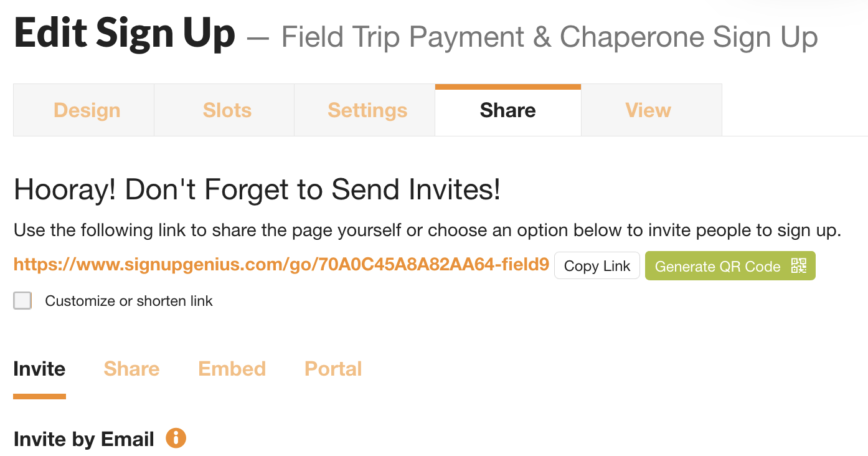
Task: Open the Portal option
Action: [x=333, y=369]
